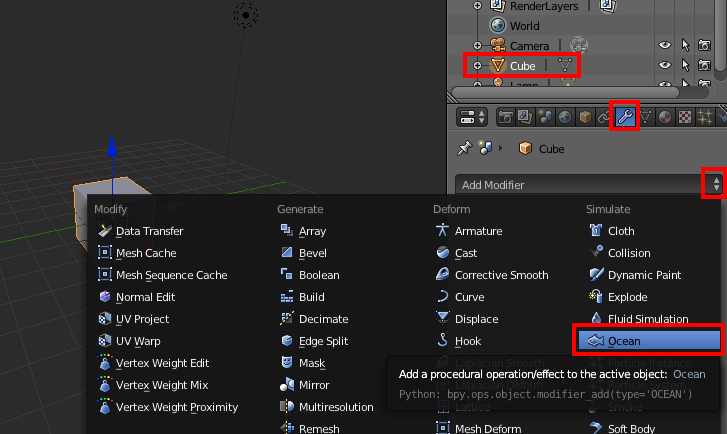Choose the Decimate modifier
This screenshot has width=727, height=434.
click(323, 319)
